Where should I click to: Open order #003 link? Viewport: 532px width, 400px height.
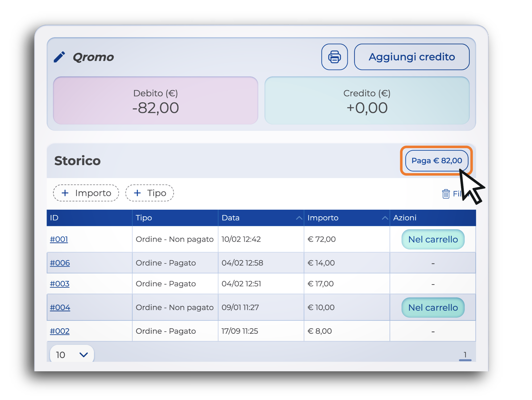[60, 284]
